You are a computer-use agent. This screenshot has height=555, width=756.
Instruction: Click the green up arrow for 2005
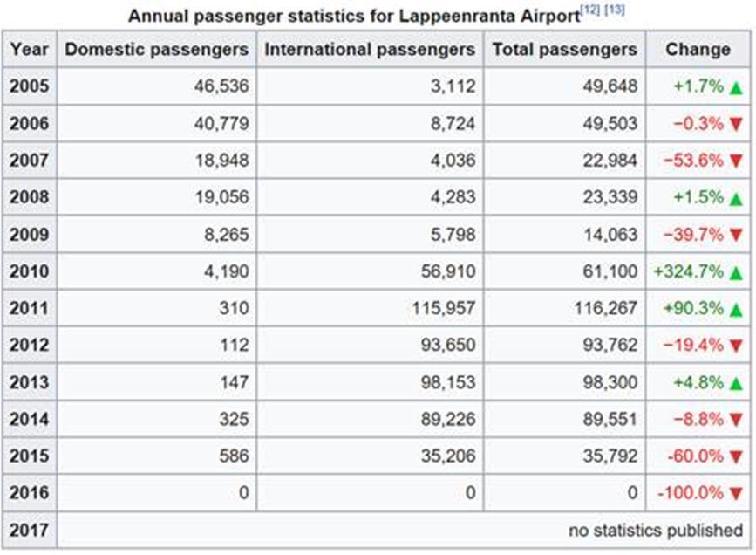point(736,88)
